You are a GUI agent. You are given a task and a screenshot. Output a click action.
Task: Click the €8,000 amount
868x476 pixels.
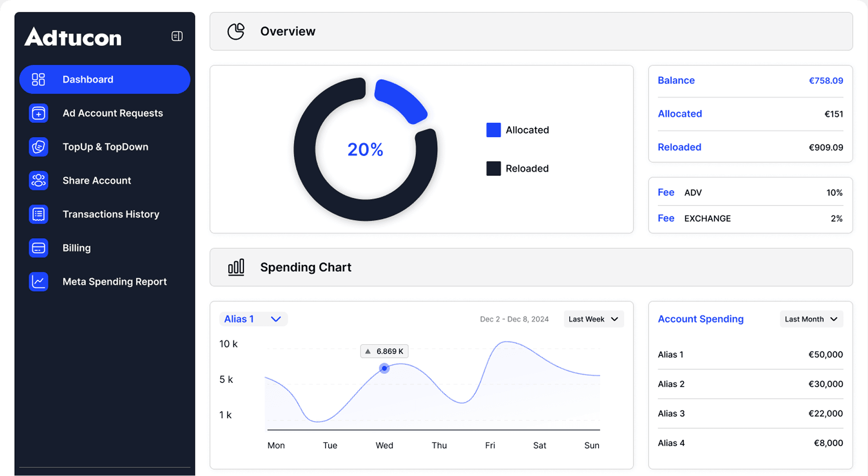point(828,443)
